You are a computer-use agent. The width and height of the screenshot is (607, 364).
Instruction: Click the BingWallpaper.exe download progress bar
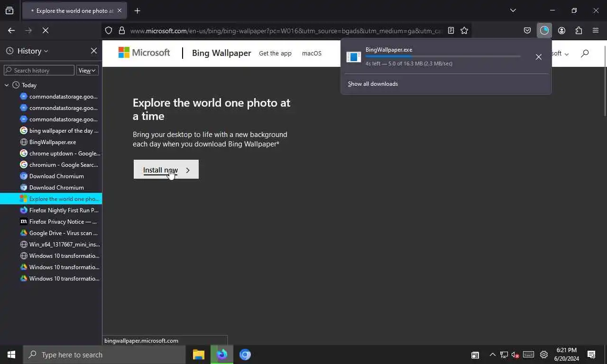443,56
